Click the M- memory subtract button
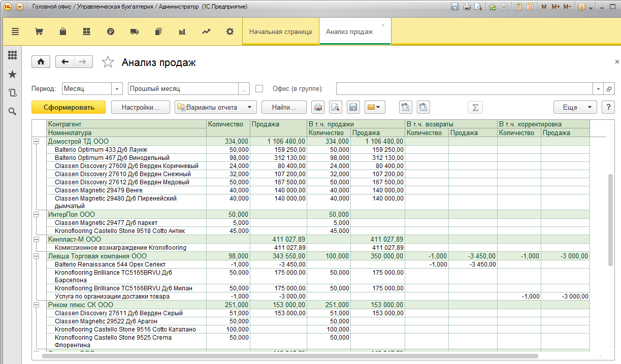The image size is (621, 364). [x=567, y=7]
